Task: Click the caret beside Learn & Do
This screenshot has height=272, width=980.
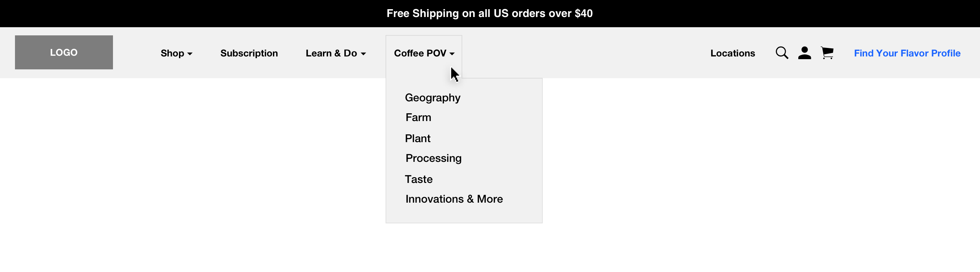Action: tap(363, 54)
